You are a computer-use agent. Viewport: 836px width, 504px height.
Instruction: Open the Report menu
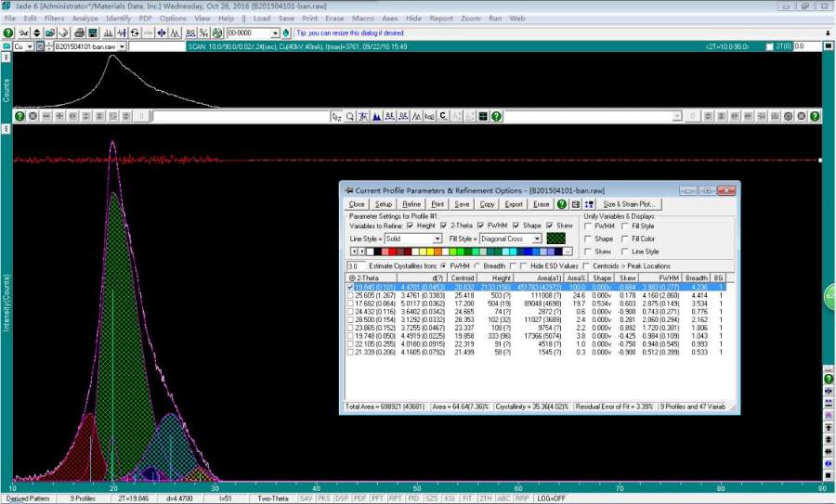click(441, 19)
